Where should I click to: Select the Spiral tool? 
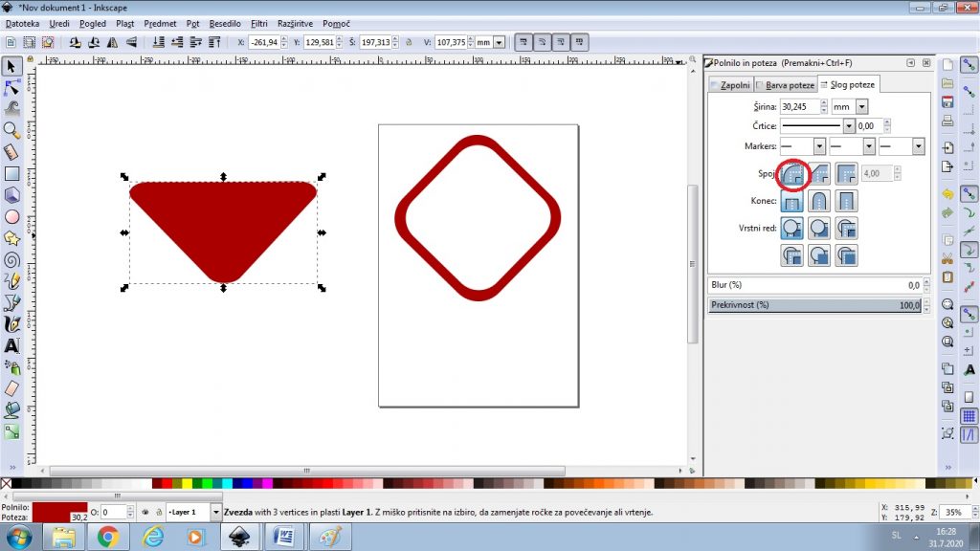(x=11, y=260)
